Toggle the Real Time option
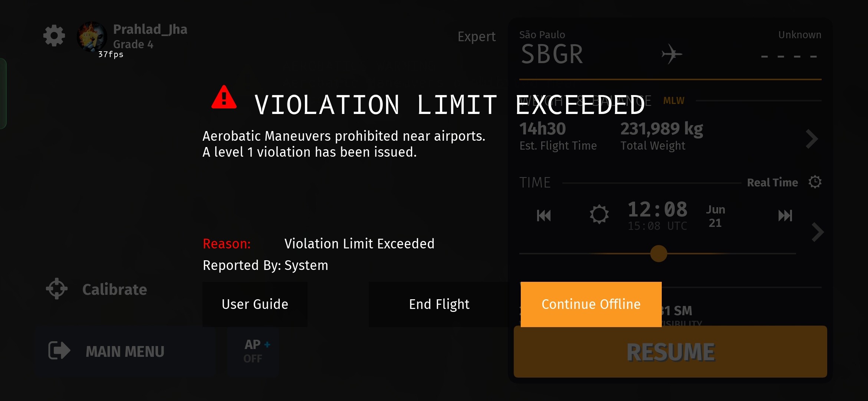The image size is (868, 401). coord(772,182)
